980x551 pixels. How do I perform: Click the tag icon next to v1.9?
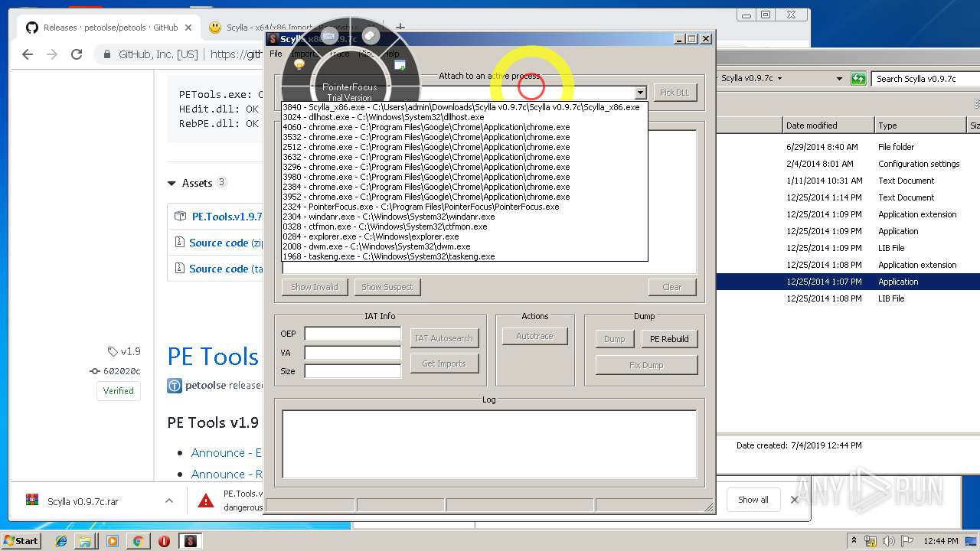(113, 351)
